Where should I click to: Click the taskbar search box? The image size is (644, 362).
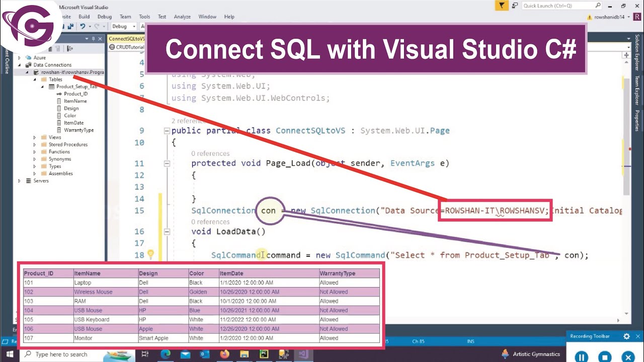tap(78, 354)
